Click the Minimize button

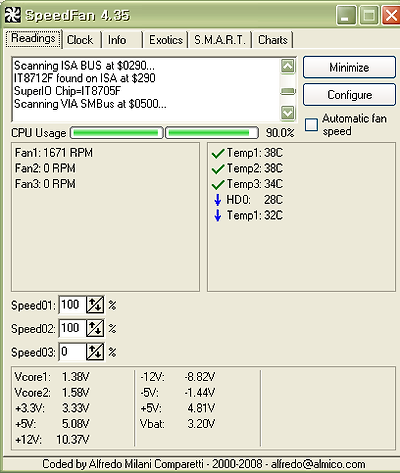(349, 67)
